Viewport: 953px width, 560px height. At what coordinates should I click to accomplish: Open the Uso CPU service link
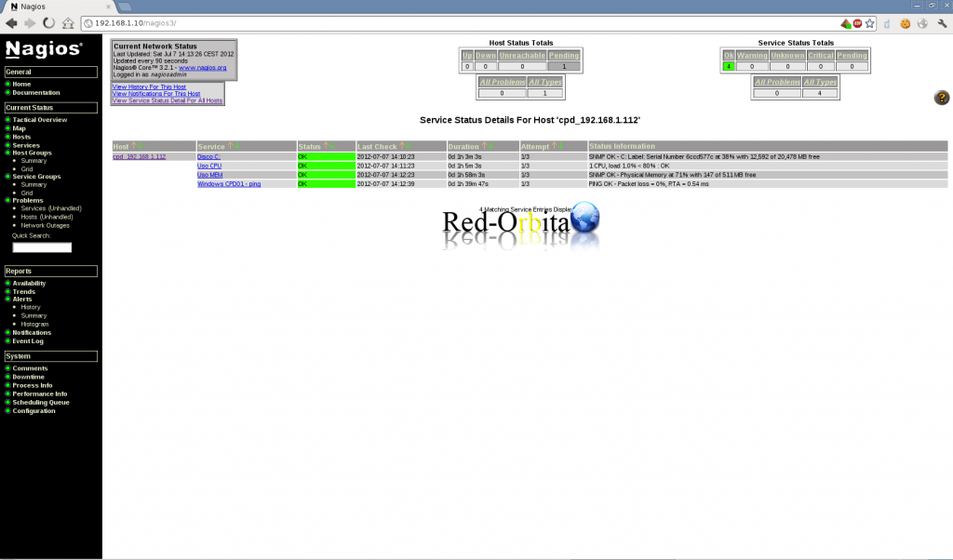coord(209,166)
